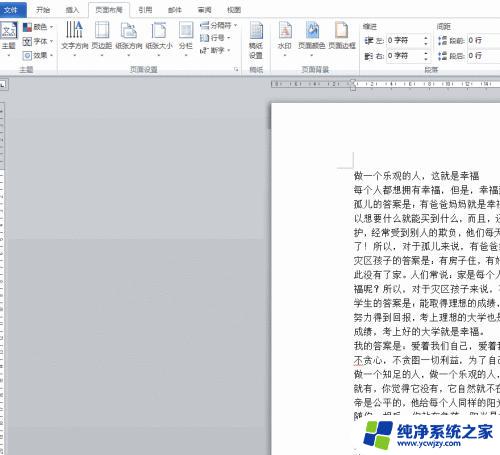The image size is (500, 455).
Task: Click the line starting 我的答案是
Action: pos(427,346)
